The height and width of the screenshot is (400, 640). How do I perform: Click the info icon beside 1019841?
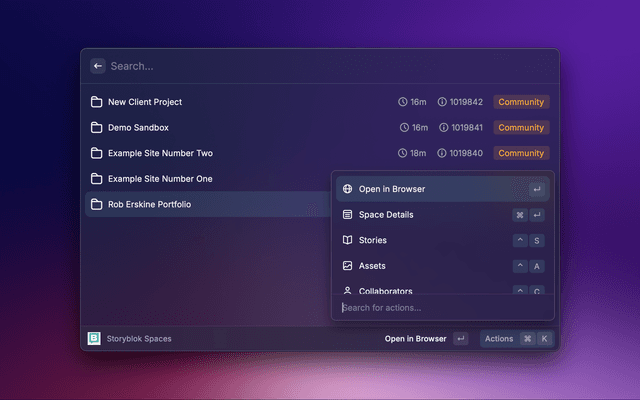tap(443, 128)
